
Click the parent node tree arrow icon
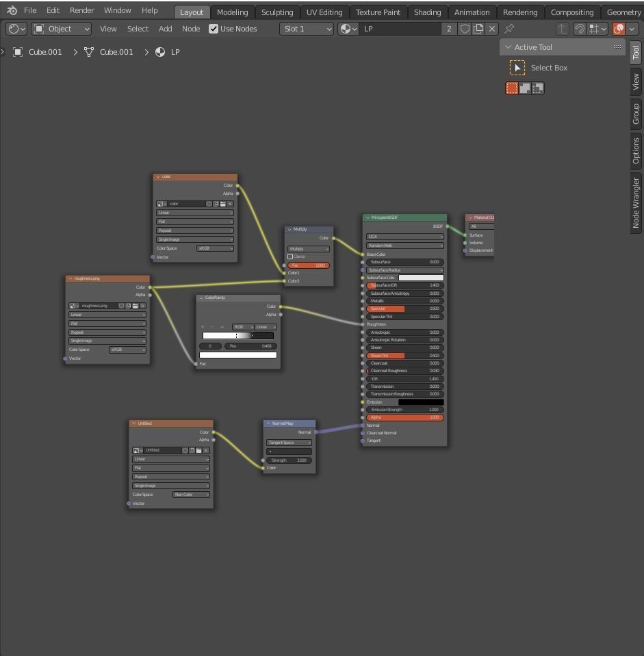(563, 29)
